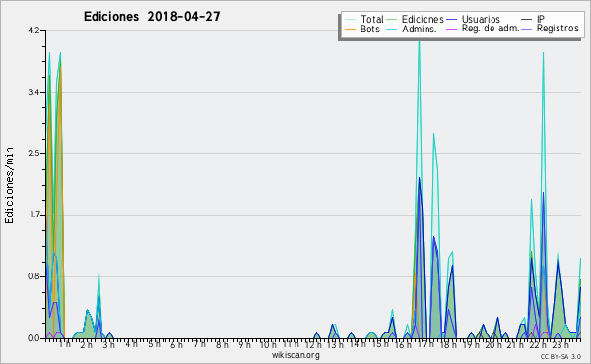591x364 pixels.
Task: Click the 'Ediciones' legend entry
Action: click(423, 19)
